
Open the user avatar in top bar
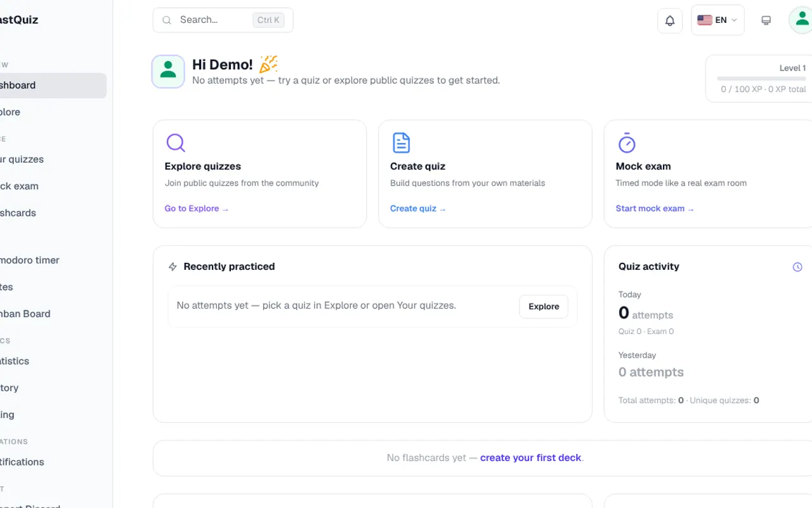click(801, 20)
